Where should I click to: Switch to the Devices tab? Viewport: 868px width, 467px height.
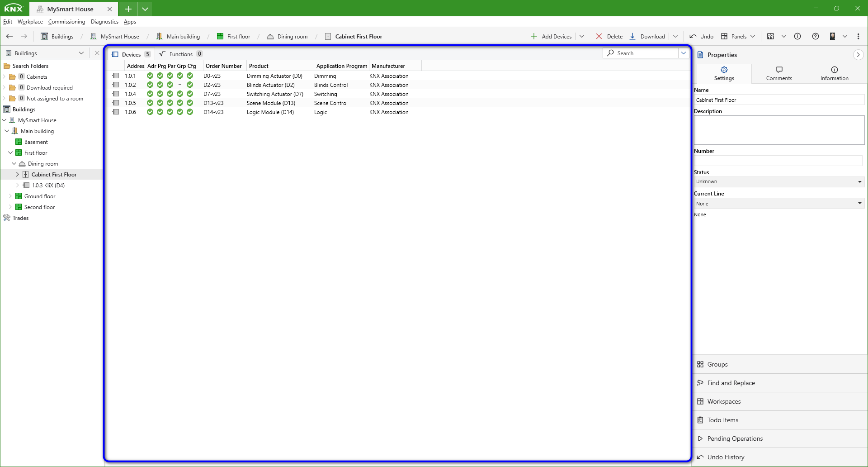tap(131, 54)
